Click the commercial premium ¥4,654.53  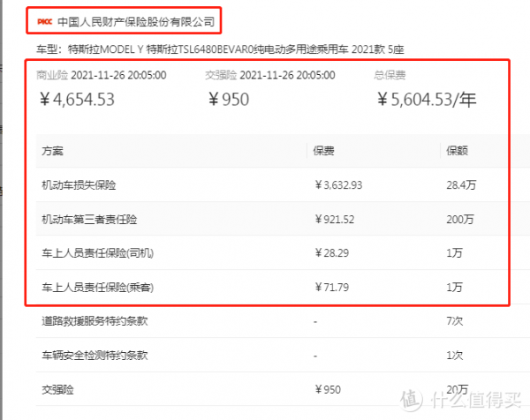coord(78,100)
